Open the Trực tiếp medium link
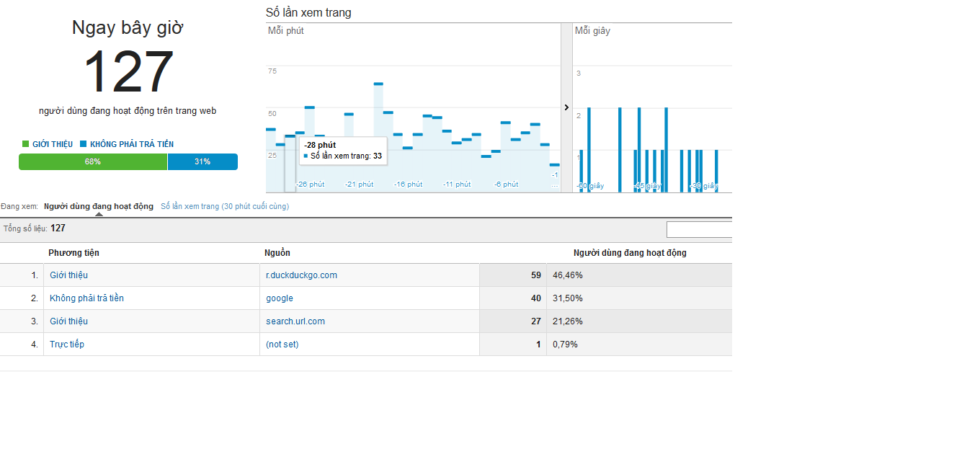The width and height of the screenshot is (980, 449). tap(67, 344)
